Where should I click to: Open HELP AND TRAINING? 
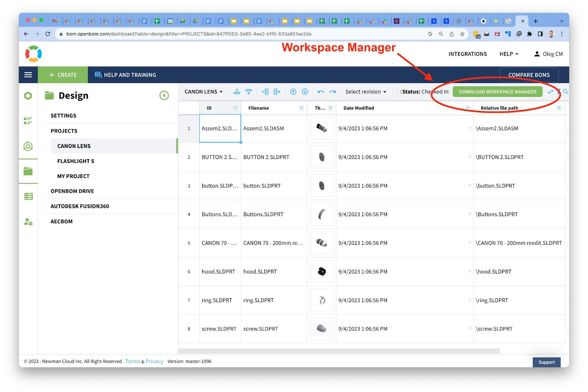(x=125, y=75)
